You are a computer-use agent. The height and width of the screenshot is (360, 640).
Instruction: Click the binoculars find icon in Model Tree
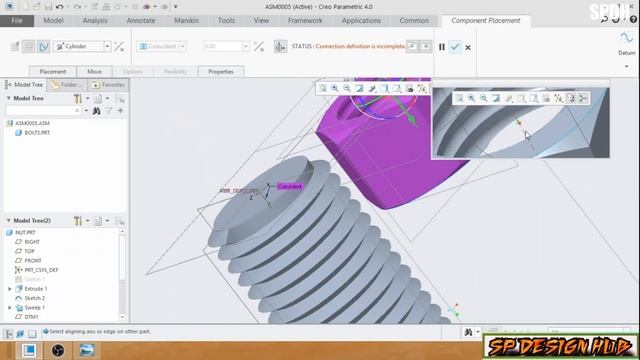[96, 111]
